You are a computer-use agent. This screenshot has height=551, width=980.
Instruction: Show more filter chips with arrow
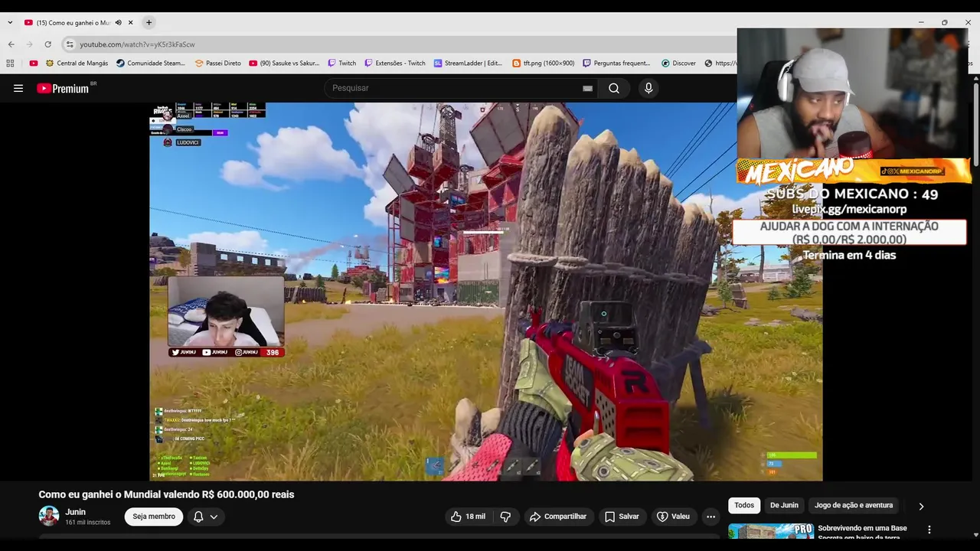[x=921, y=506]
